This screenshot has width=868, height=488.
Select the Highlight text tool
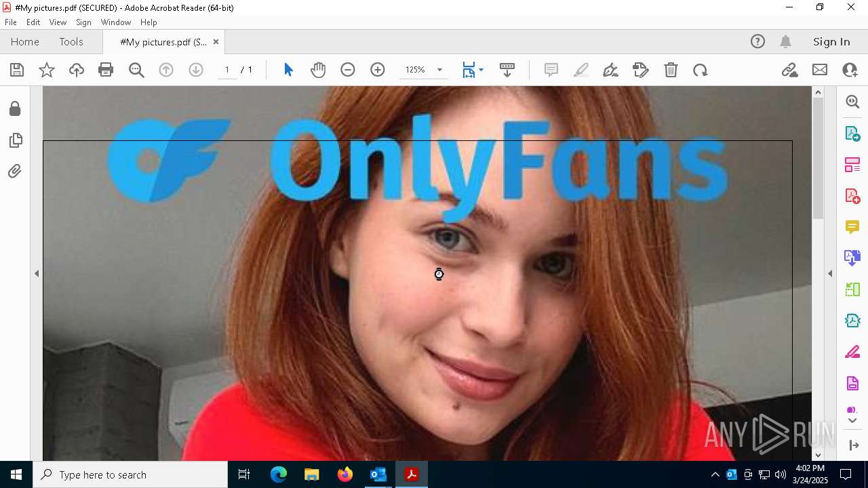point(581,70)
